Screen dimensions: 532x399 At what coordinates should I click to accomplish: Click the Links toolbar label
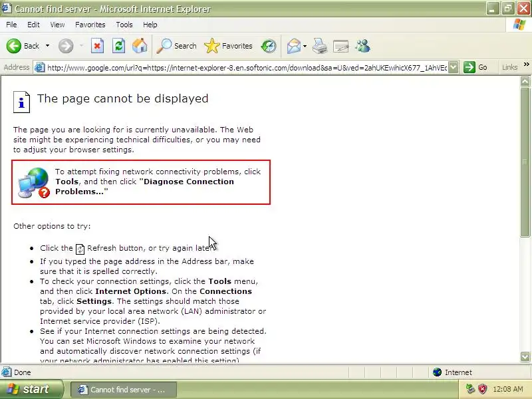(x=509, y=67)
